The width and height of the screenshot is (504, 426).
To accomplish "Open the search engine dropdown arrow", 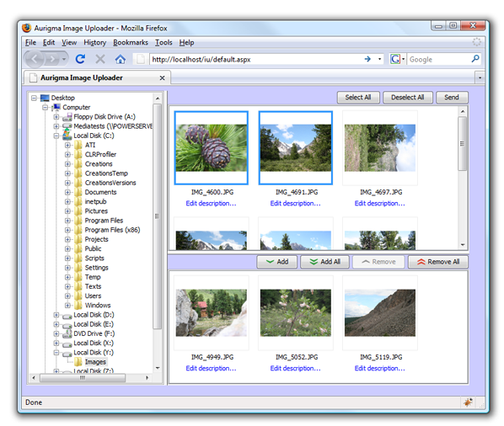I will coord(403,59).
